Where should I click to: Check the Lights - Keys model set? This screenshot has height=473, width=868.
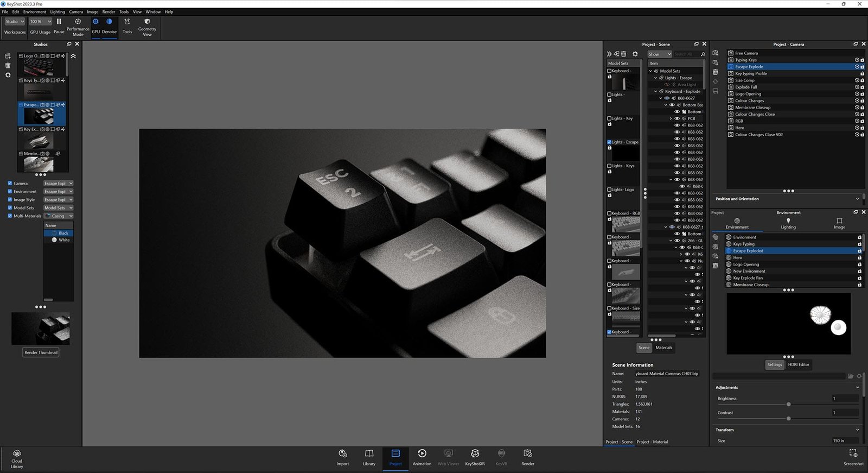(609, 166)
